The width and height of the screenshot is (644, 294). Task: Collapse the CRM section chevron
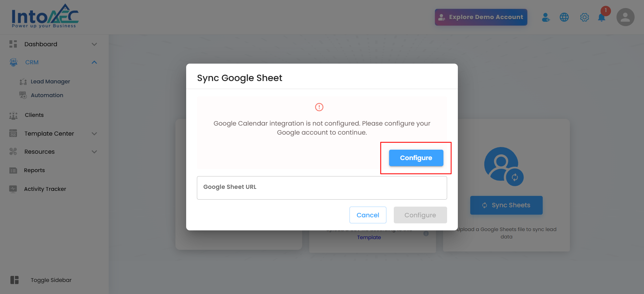[x=94, y=62]
